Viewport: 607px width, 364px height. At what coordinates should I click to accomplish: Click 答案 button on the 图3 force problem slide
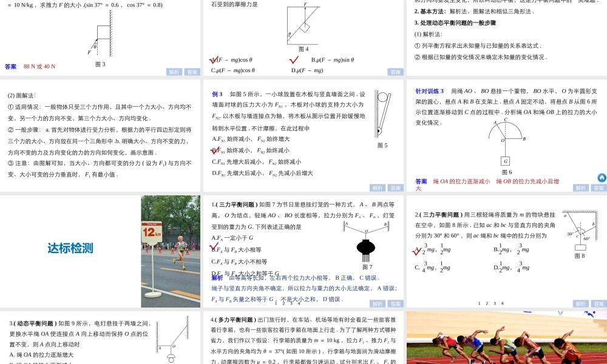pyautogui.click(x=192, y=72)
